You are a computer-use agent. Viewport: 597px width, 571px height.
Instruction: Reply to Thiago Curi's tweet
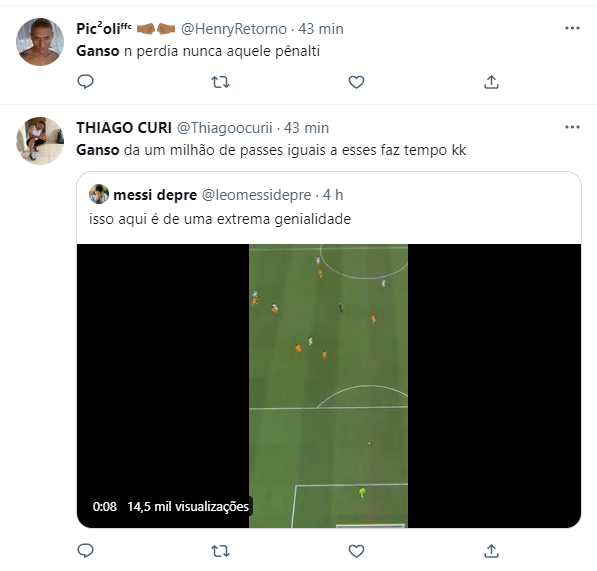pyautogui.click(x=85, y=550)
